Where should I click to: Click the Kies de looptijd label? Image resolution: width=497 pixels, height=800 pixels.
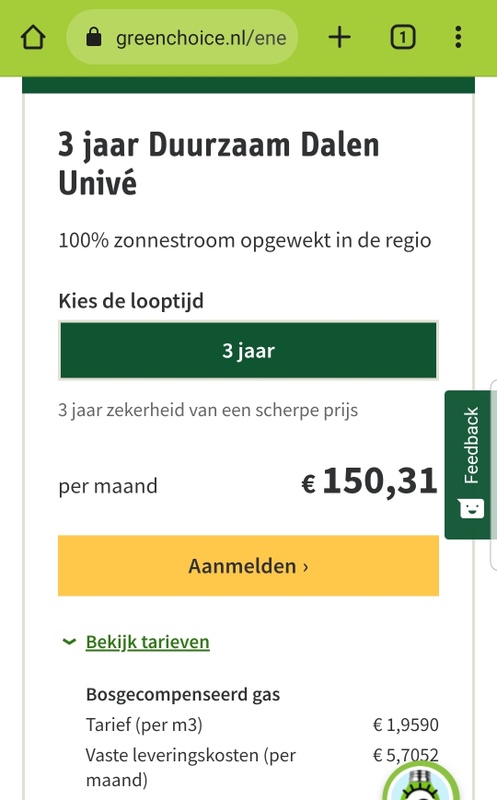click(131, 301)
